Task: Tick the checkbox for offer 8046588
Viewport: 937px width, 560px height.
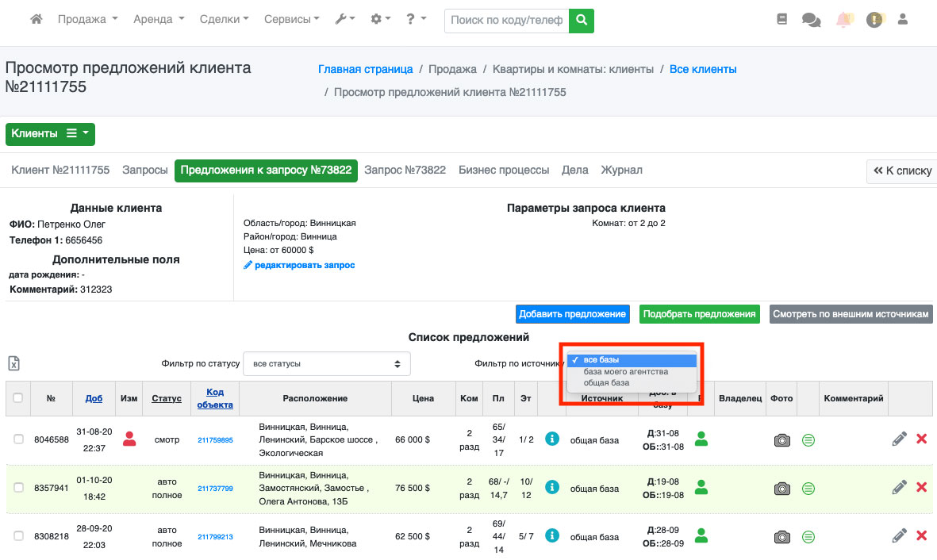Action: coord(18,439)
